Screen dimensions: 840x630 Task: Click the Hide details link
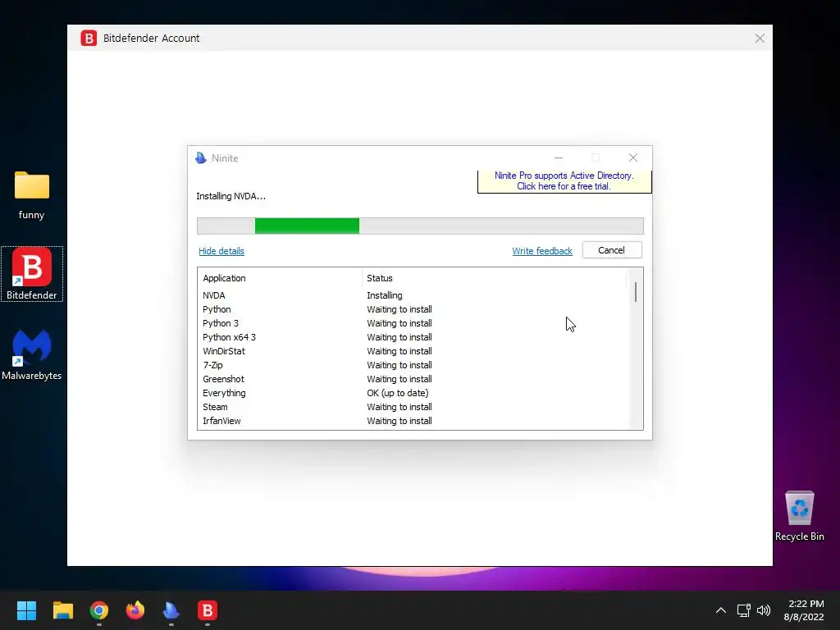click(x=221, y=251)
